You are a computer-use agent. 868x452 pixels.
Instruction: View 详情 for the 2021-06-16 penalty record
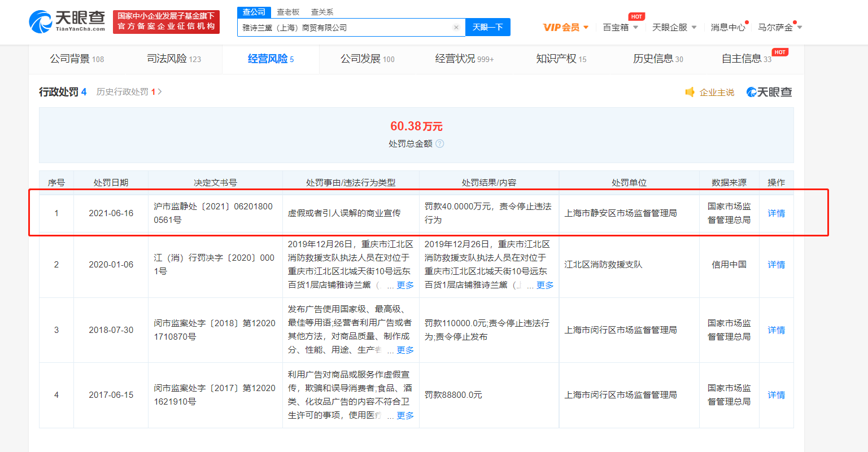(776, 213)
